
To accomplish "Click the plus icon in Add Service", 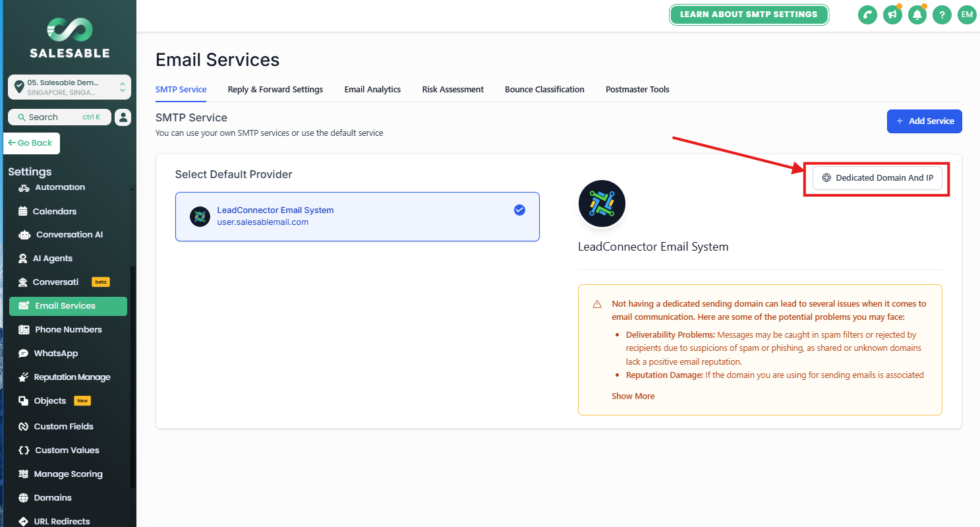I will click(x=900, y=121).
